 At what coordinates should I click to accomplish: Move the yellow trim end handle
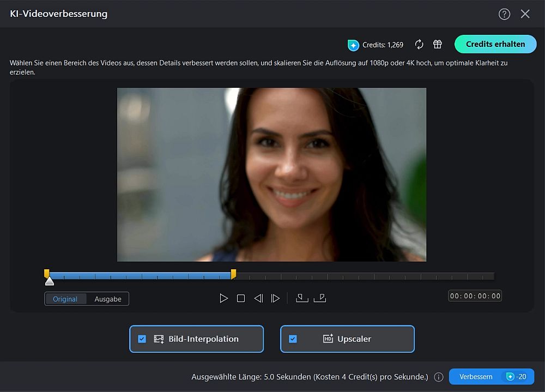tap(233, 275)
